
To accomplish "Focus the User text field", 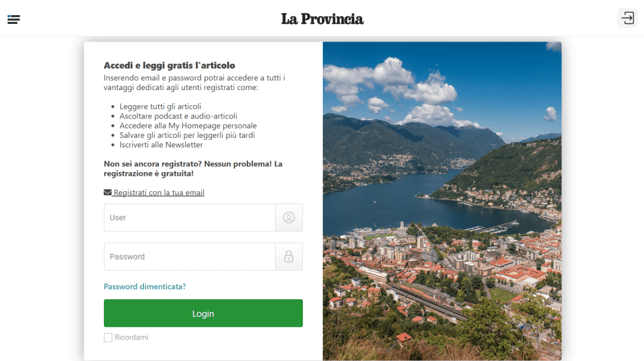I will point(189,218).
